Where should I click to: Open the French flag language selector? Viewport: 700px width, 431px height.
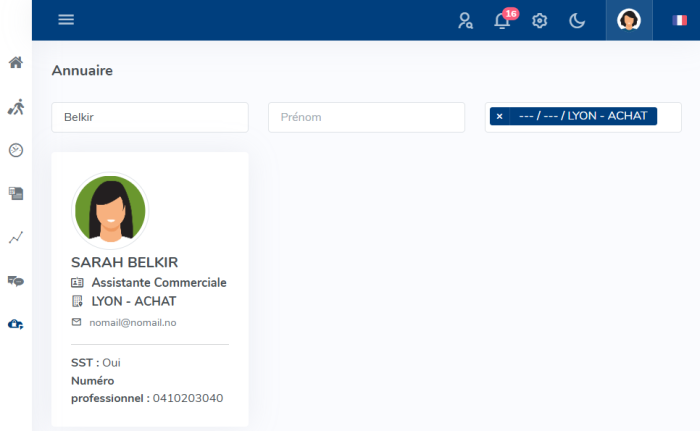pyautogui.click(x=680, y=20)
